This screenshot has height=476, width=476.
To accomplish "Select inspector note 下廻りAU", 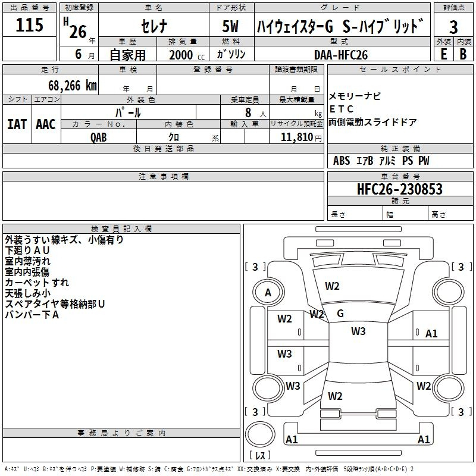I will coord(27,250).
